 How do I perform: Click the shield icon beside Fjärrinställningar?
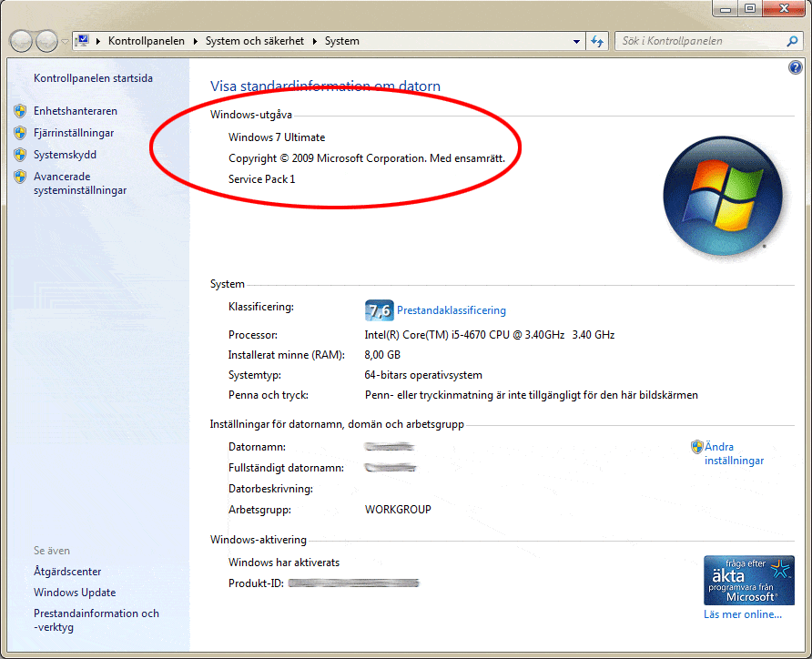point(20,133)
